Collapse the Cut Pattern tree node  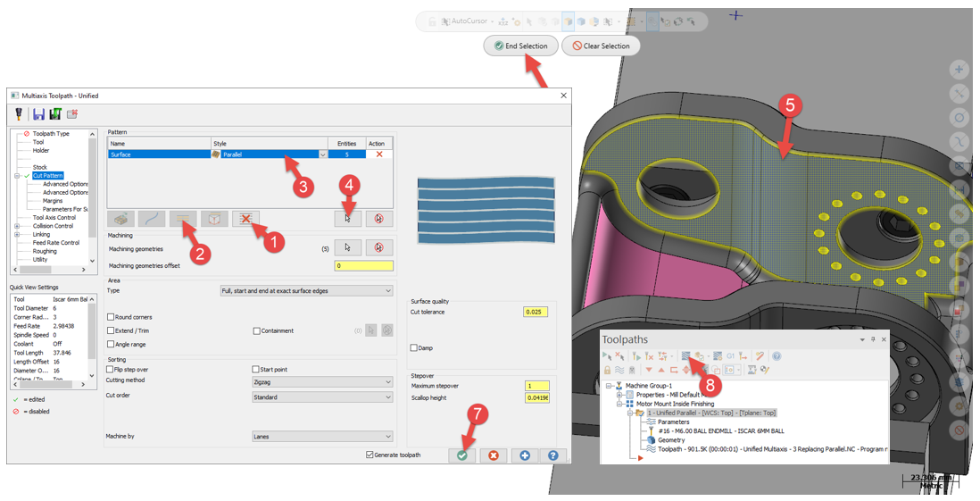pos(17,176)
